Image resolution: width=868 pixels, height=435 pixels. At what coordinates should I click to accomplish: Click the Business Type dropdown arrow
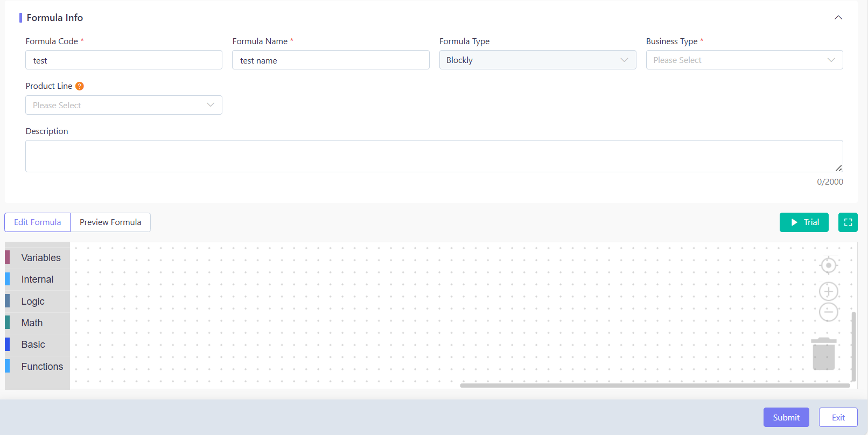tap(831, 60)
